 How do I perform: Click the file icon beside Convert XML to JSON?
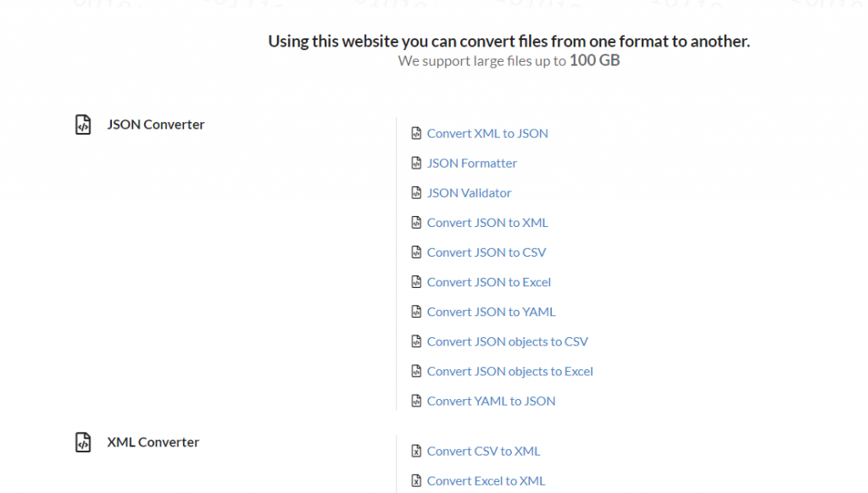416,133
